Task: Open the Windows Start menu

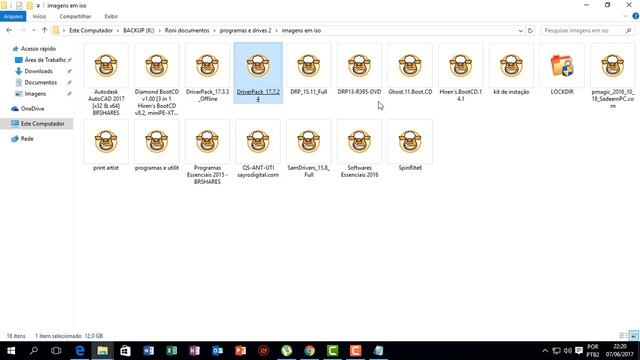Action: [11, 351]
